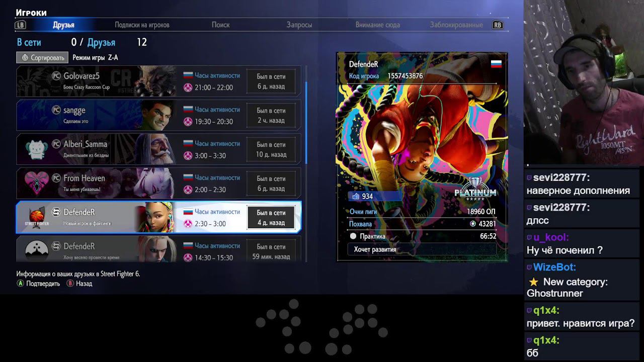The height and width of the screenshot is (362, 644).
Task: Click the activity clock icon beside 19:30 – 20:30
Action: (x=188, y=122)
